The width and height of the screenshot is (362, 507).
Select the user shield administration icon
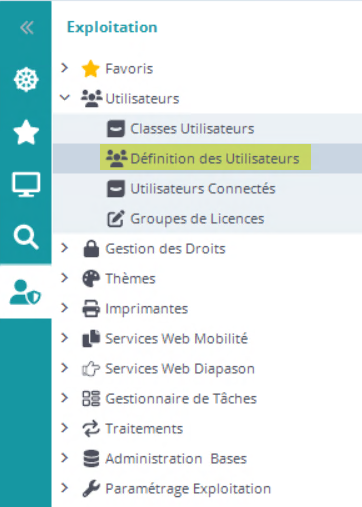click(25, 292)
